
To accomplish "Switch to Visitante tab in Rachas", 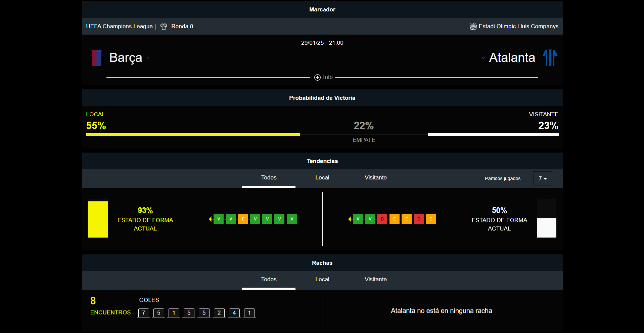I will 376,280.
